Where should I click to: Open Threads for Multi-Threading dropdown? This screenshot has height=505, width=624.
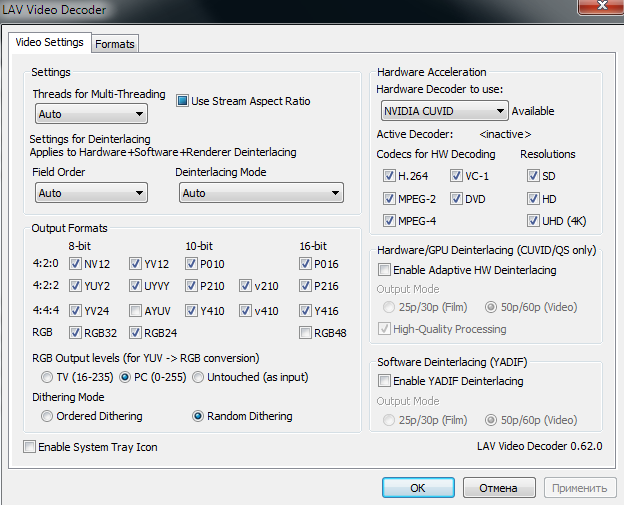click(x=90, y=115)
